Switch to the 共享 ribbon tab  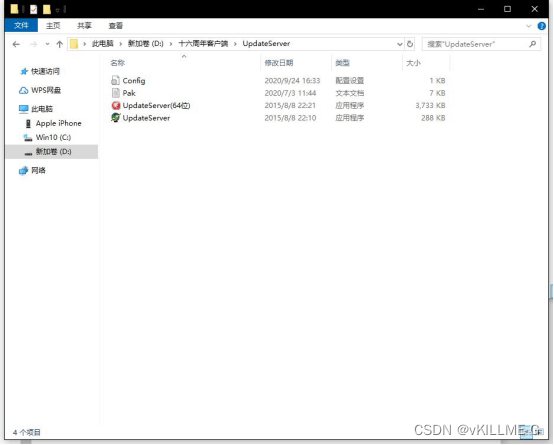pyautogui.click(x=84, y=25)
